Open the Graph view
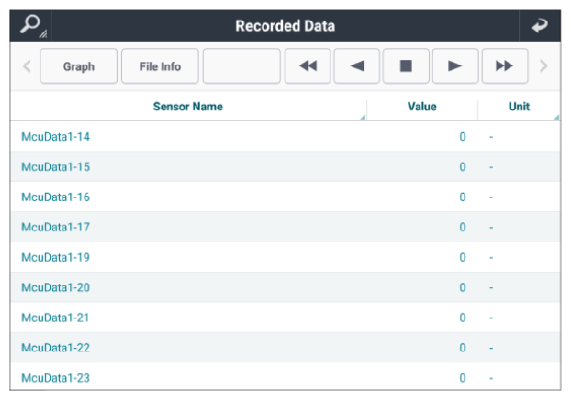571x400 pixels. 79,66
